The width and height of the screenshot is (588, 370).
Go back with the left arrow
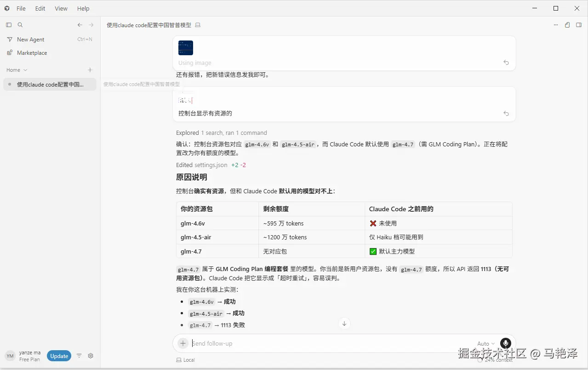80,25
